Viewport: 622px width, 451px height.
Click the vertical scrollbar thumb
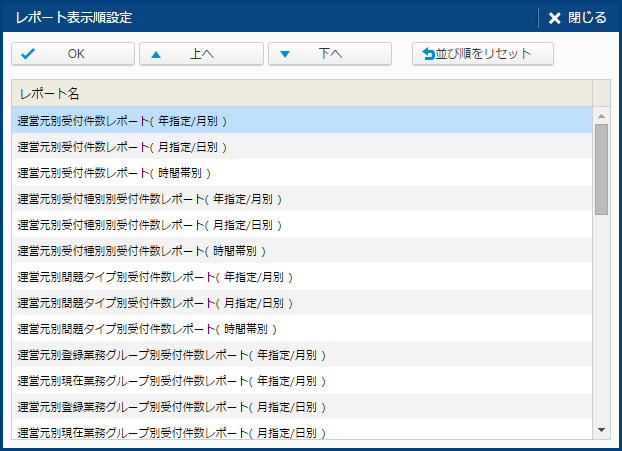[x=601, y=170]
